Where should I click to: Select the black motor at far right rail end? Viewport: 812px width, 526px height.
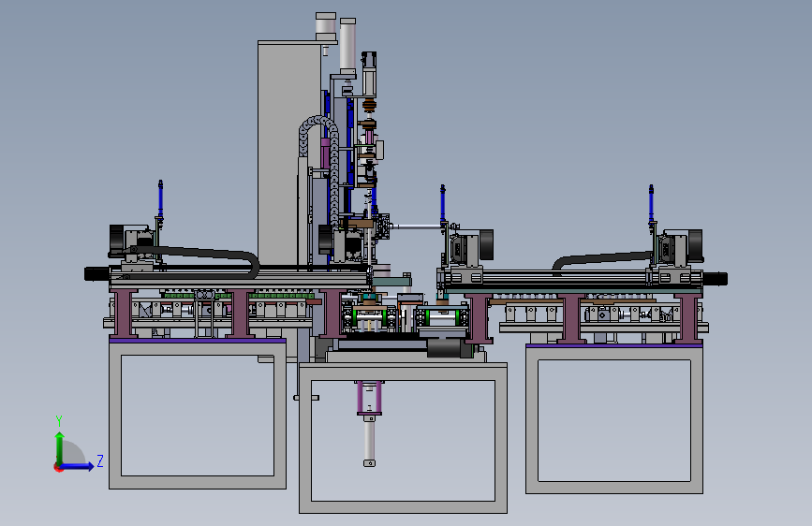(716, 279)
